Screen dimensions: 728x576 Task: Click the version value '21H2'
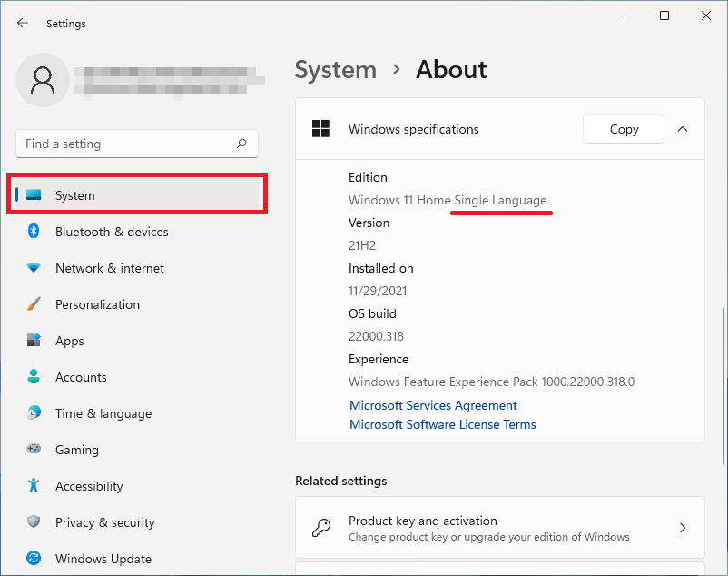point(362,245)
